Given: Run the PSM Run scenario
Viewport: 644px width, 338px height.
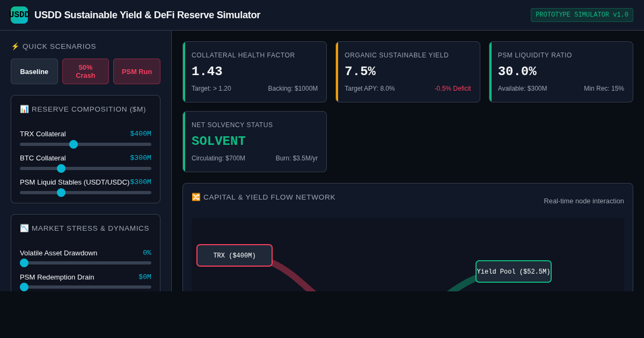Looking at the screenshot, I should tap(137, 71).
